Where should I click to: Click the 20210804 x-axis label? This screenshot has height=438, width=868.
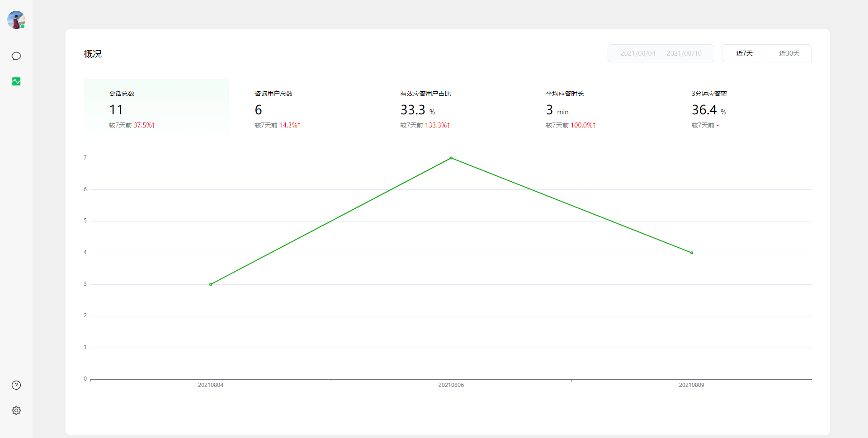pos(211,385)
